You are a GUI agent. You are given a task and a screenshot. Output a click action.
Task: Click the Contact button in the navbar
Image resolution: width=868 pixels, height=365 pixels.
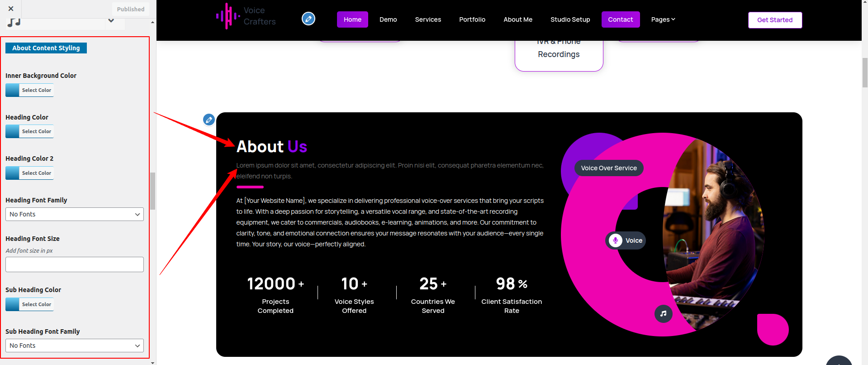coord(620,19)
